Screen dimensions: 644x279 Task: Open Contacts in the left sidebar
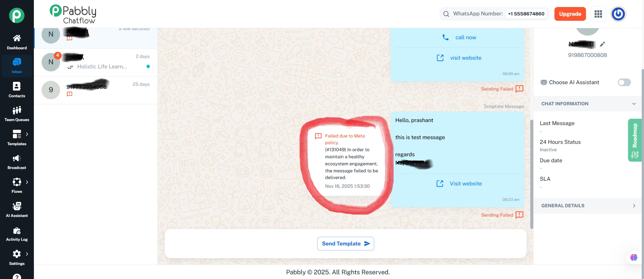click(17, 90)
